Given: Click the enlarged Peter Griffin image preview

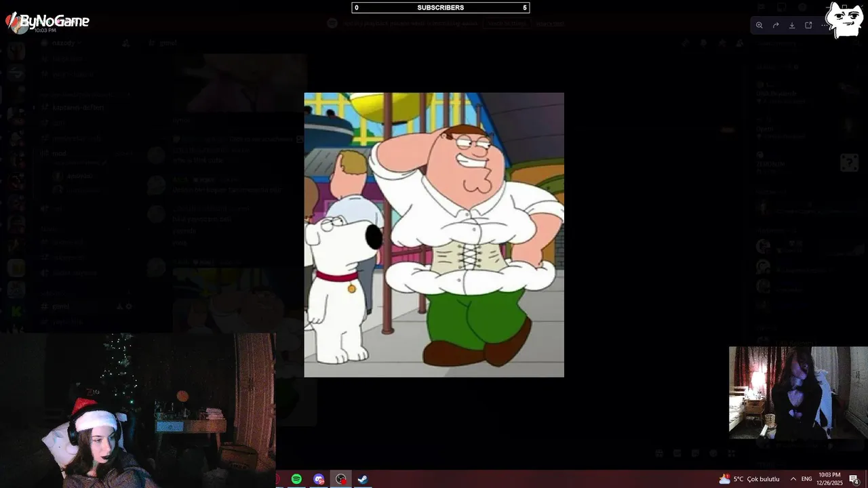Looking at the screenshot, I should coord(434,235).
